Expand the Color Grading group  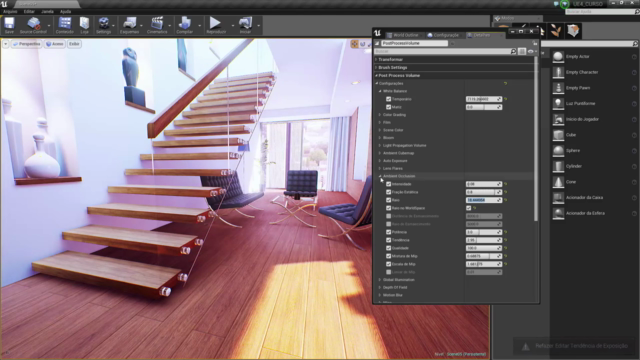tap(380, 115)
